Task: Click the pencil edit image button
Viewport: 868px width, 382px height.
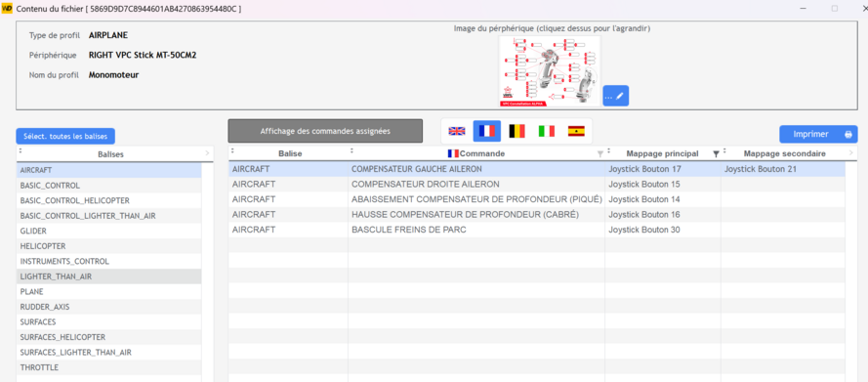Action: click(x=615, y=96)
